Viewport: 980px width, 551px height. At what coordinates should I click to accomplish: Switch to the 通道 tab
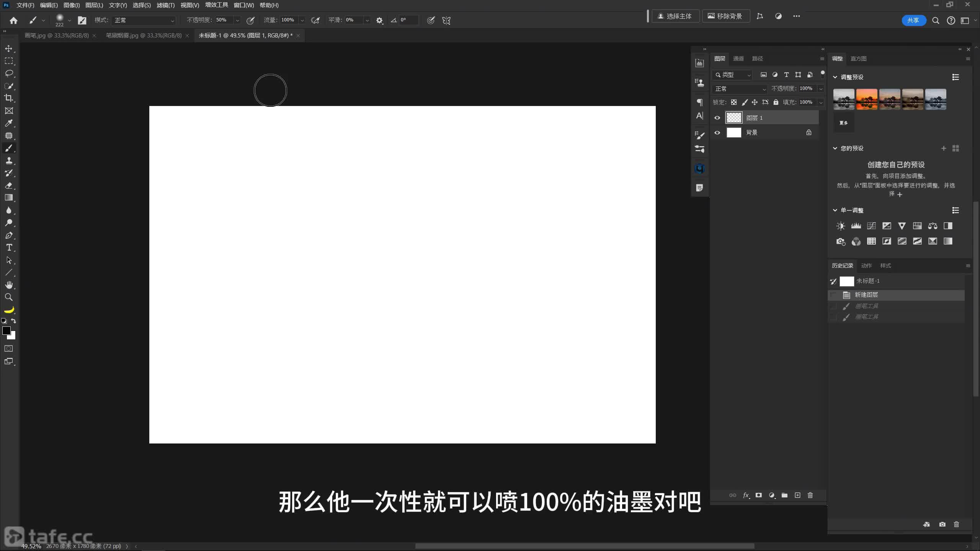pos(738,59)
